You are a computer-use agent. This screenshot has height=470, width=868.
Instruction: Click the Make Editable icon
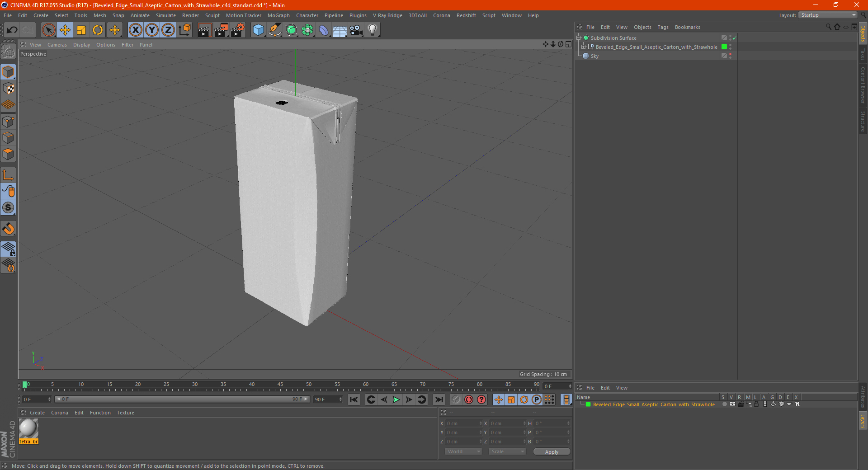pyautogui.click(x=8, y=52)
